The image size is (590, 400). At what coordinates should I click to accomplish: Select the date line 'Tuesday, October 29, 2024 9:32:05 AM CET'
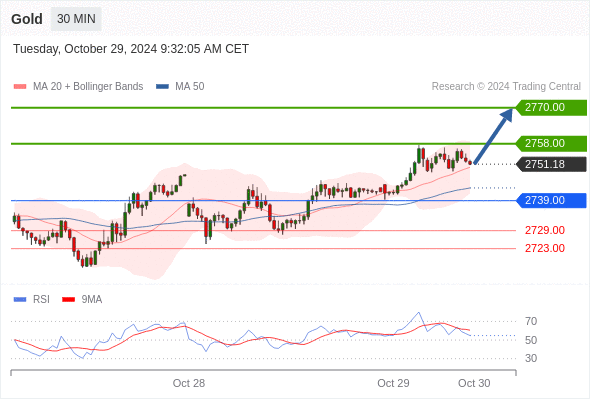coord(131,49)
